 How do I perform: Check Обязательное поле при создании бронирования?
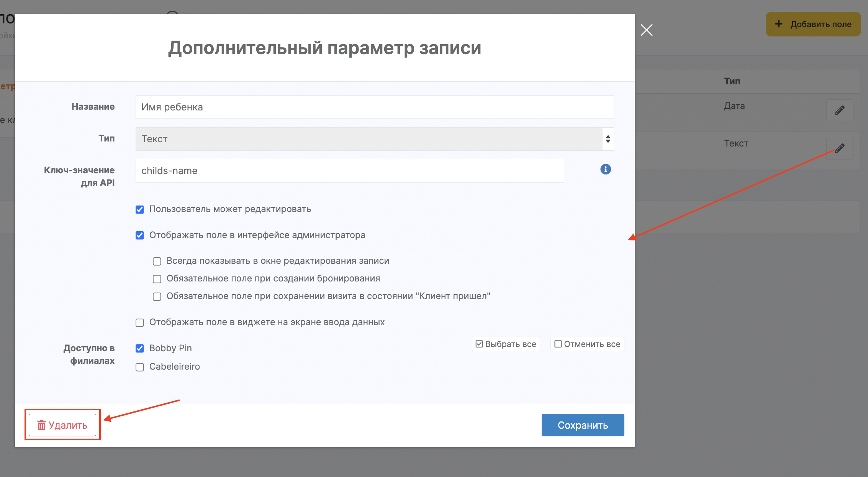pyautogui.click(x=157, y=279)
